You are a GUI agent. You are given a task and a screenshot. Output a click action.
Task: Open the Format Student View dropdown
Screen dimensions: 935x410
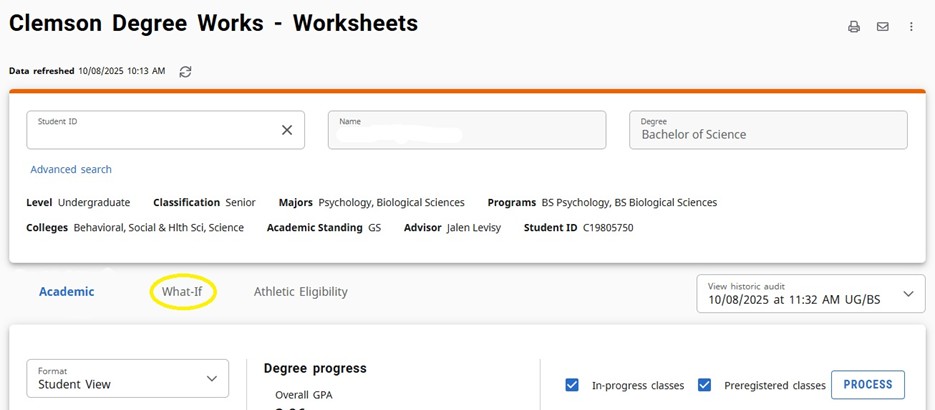[127, 378]
